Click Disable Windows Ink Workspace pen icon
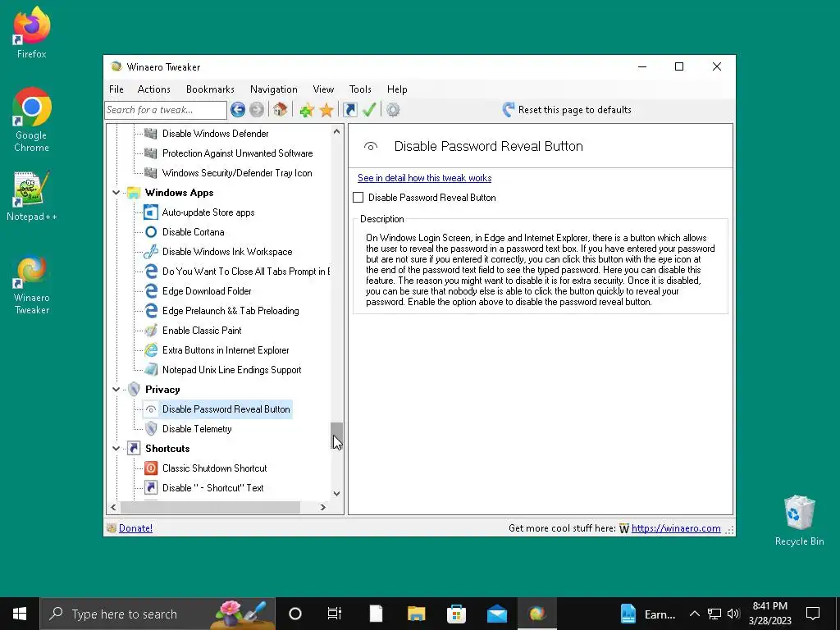The height and width of the screenshot is (630, 840). coord(151,252)
